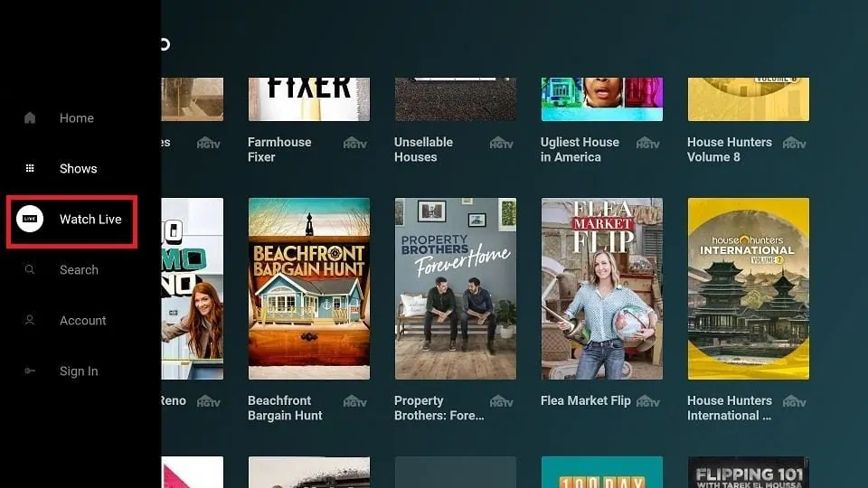Open 100 Day show poster
This screenshot has width=868, height=488.
tap(602, 472)
